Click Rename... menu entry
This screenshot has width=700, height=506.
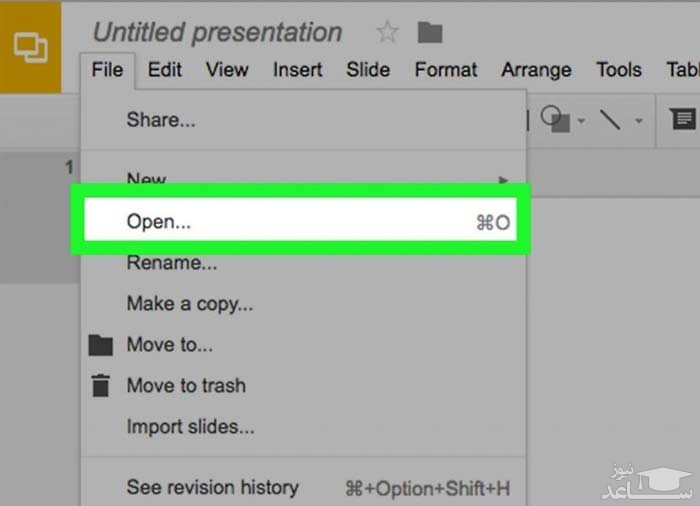pos(172,264)
